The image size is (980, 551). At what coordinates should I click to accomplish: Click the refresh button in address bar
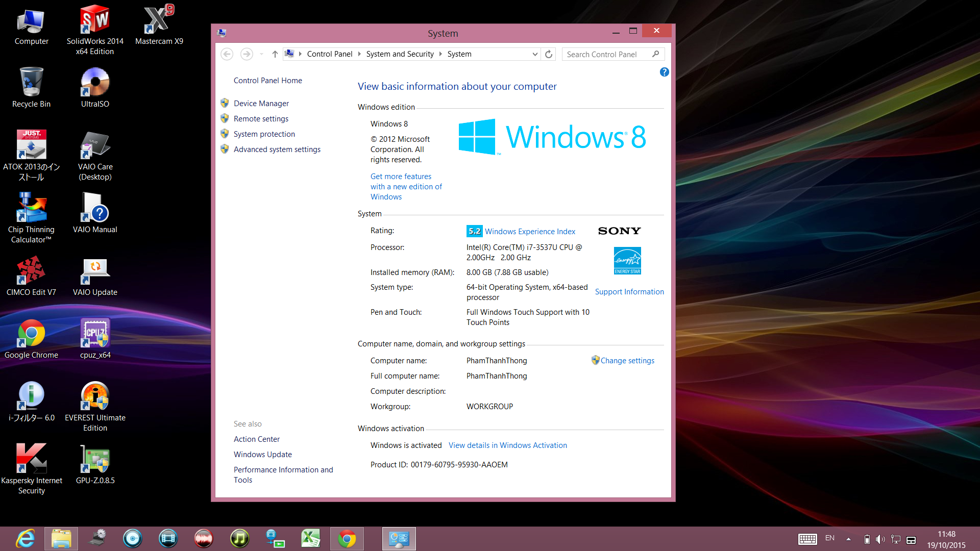(x=549, y=54)
